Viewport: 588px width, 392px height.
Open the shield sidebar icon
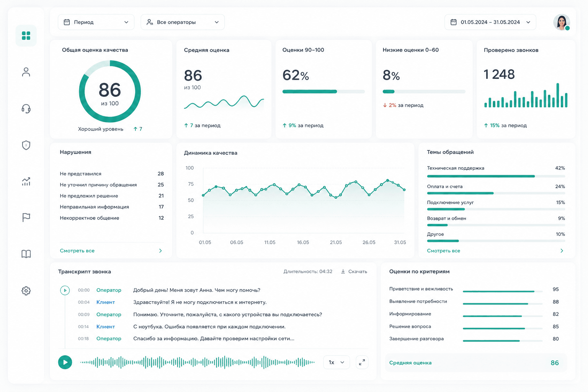point(26,145)
